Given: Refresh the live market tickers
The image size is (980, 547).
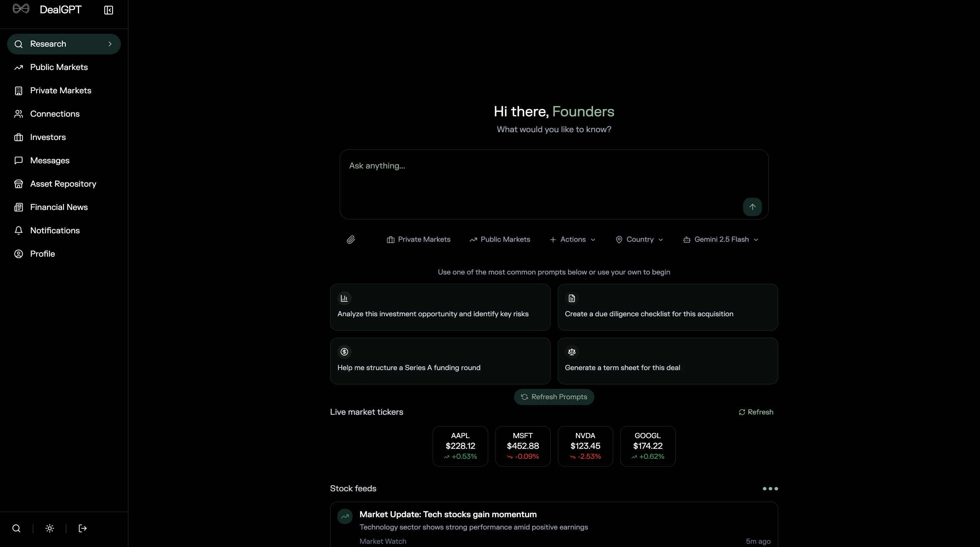Looking at the screenshot, I should [755, 412].
